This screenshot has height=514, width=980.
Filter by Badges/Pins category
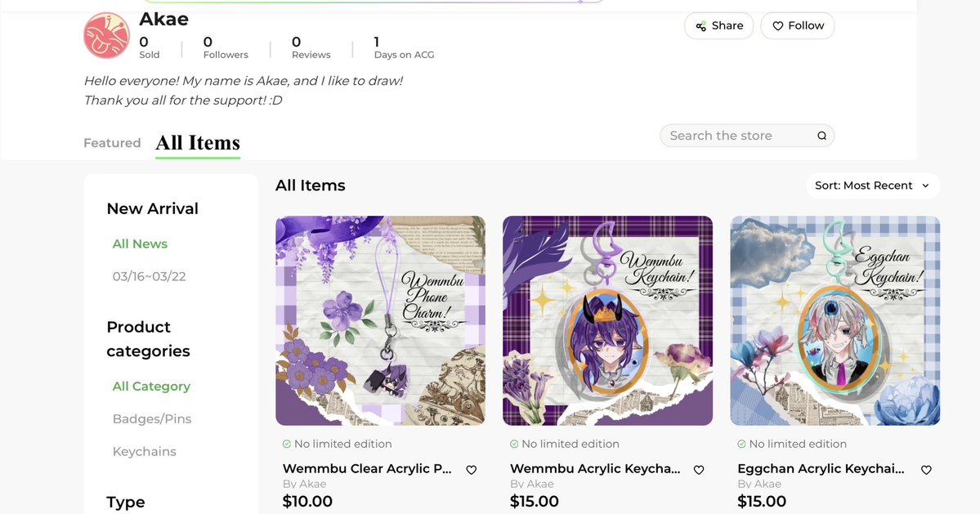(x=152, y=419)
